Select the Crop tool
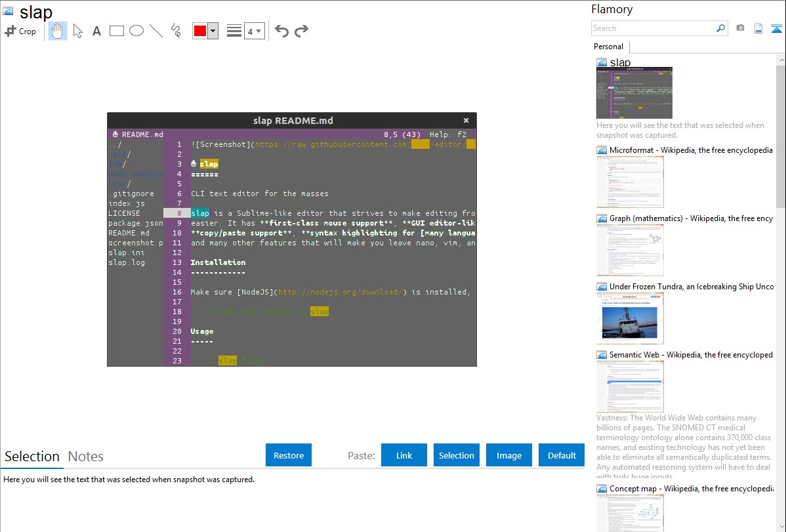The image size is (786, 532). [20, 31]
